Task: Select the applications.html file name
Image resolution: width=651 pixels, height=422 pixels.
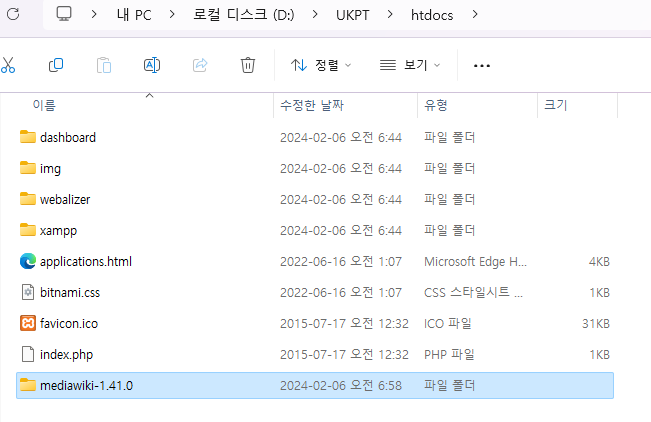Action: [86, 262]
